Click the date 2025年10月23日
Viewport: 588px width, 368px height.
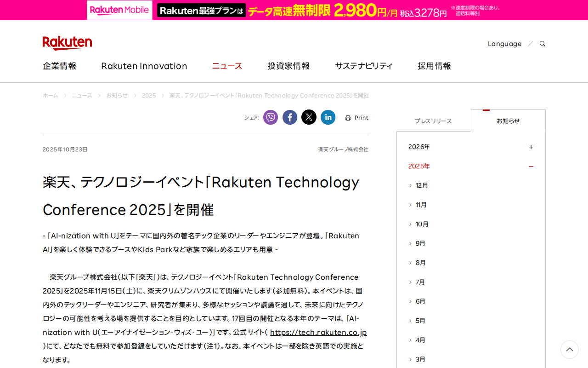[65, 149]
